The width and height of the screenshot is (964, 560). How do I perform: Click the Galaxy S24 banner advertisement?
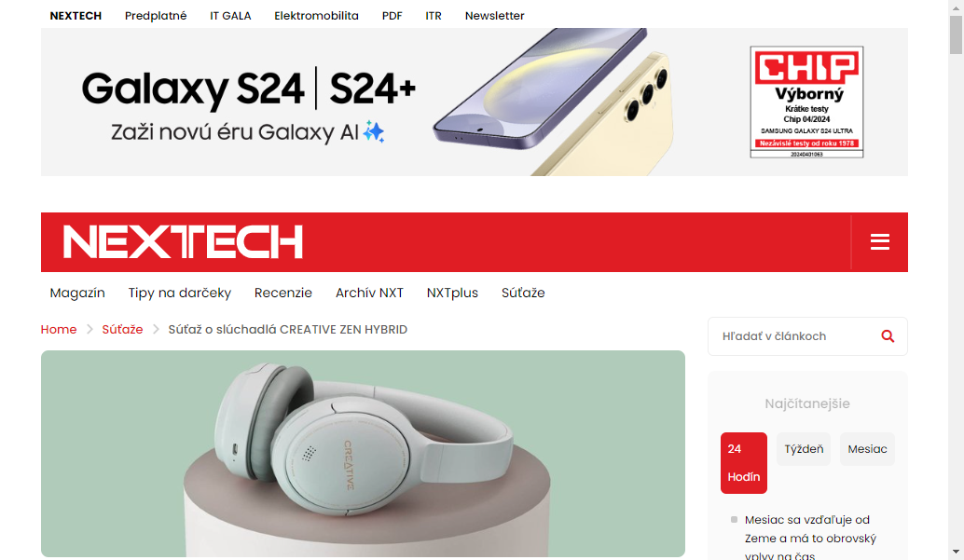click(x=474, y=102)
